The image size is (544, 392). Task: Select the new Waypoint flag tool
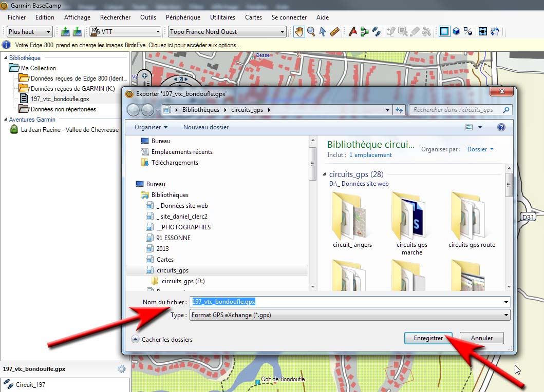pyautogui.click(x=352, y=31)
